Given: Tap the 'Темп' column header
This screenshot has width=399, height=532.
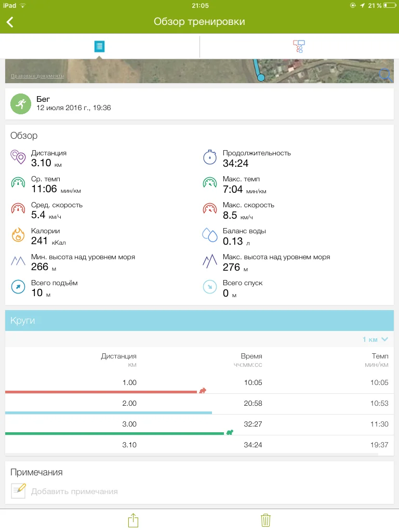Looking at the screenshot, I should pos(380,356).
